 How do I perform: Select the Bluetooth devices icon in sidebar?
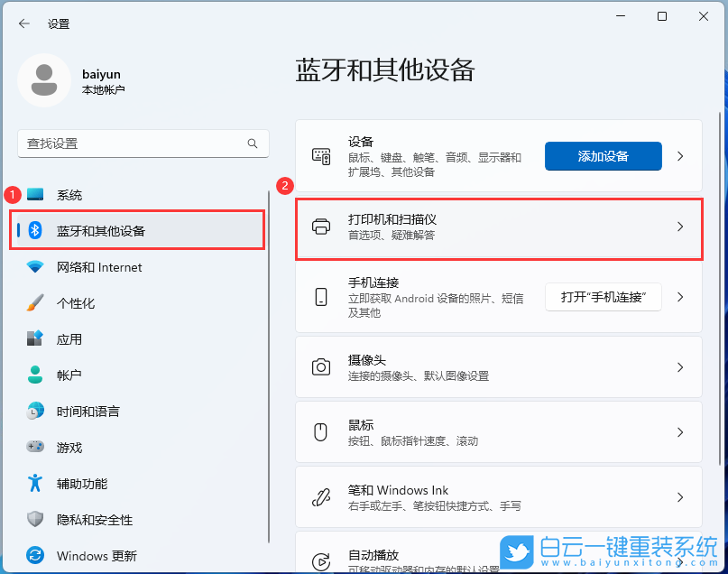(x=37, y=230)
